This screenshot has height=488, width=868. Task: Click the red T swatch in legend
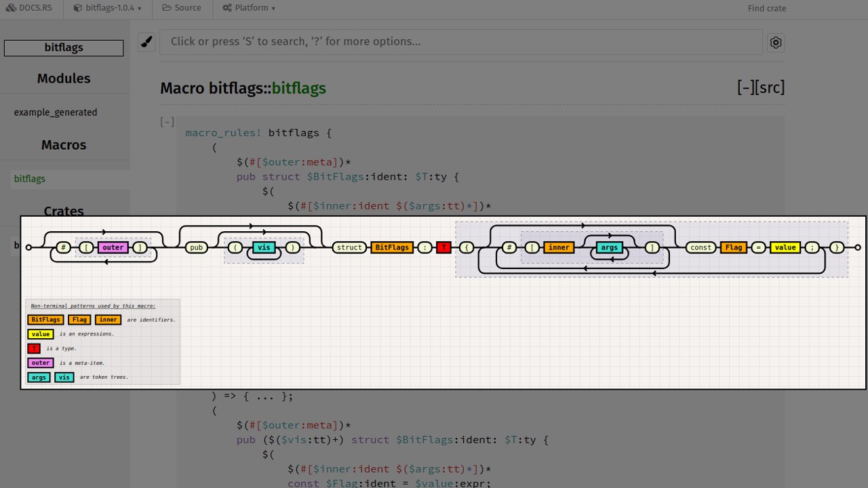[x=34, y=348]
